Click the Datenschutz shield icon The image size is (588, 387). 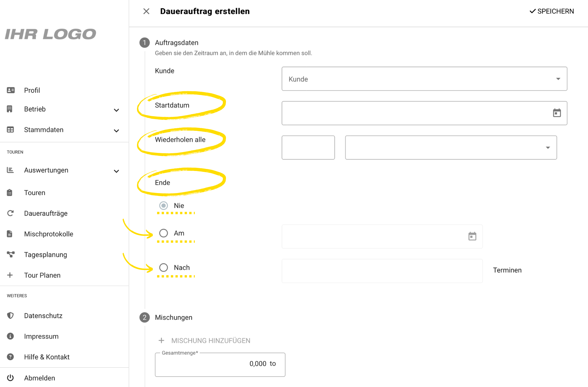pyautogui.click(x=10, y=316)
